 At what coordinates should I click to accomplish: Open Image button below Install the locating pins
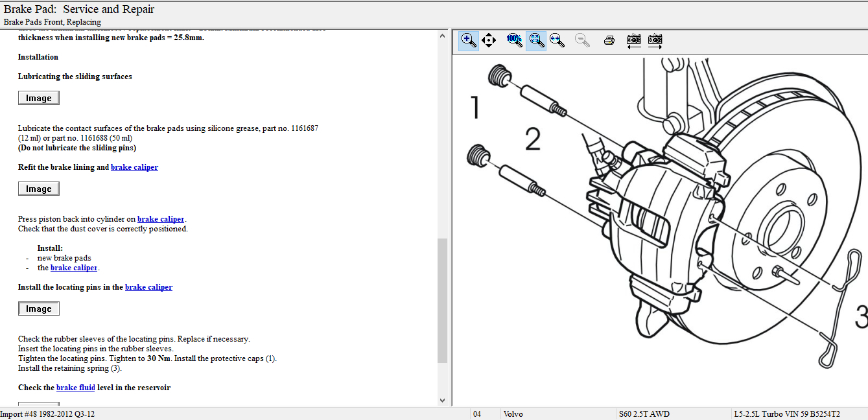tap(39, 309)
